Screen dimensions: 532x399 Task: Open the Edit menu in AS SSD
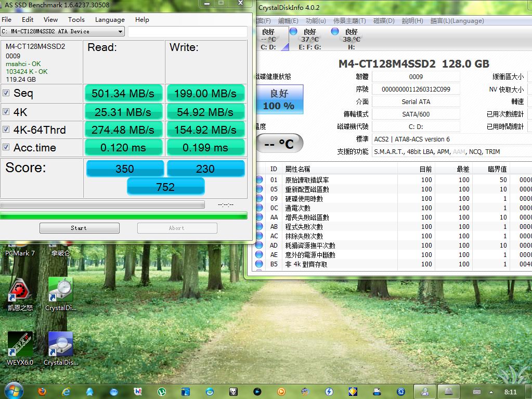coord(28,19)
